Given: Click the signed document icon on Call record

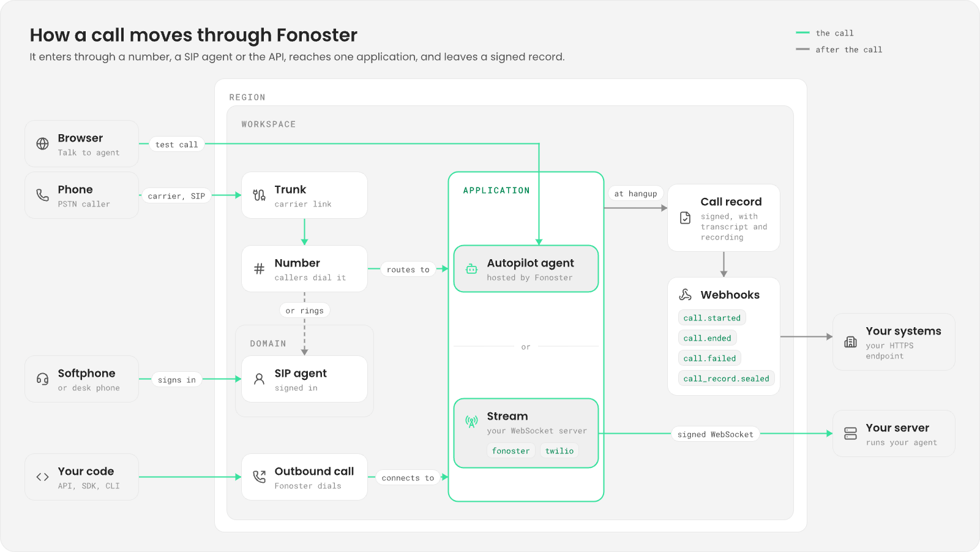Looking at the screenshot, I should pyautogui.click(x=686, y=218).
